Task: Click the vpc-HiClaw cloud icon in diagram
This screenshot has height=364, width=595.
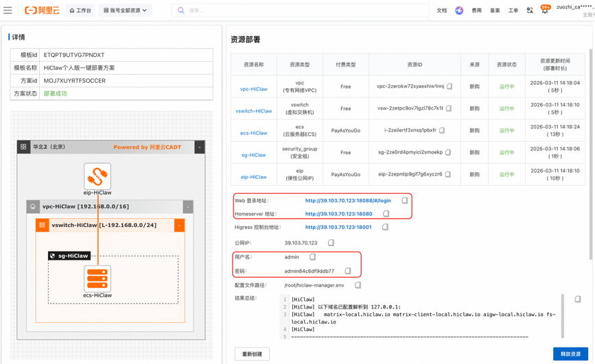Action: (x=33, y=206)
